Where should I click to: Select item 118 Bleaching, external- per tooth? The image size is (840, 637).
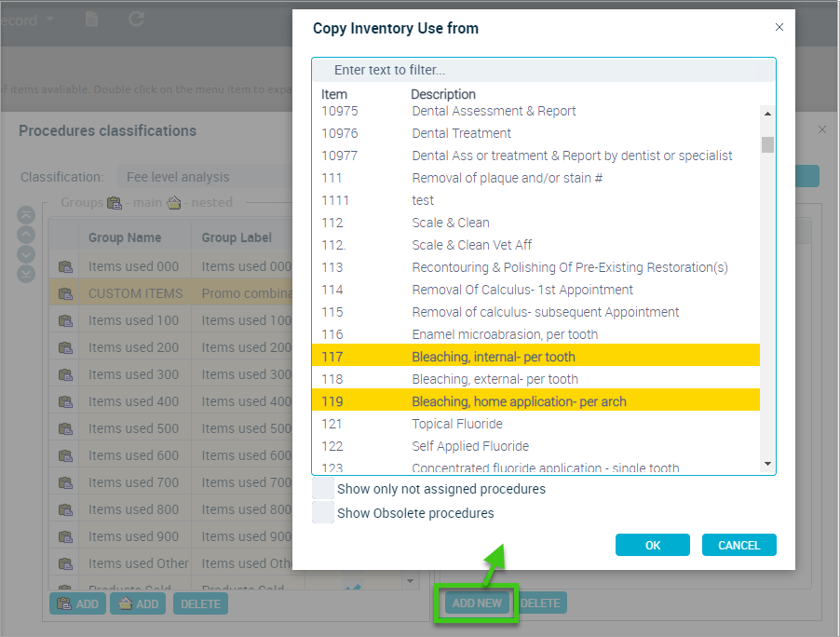[x=535, y=379]
